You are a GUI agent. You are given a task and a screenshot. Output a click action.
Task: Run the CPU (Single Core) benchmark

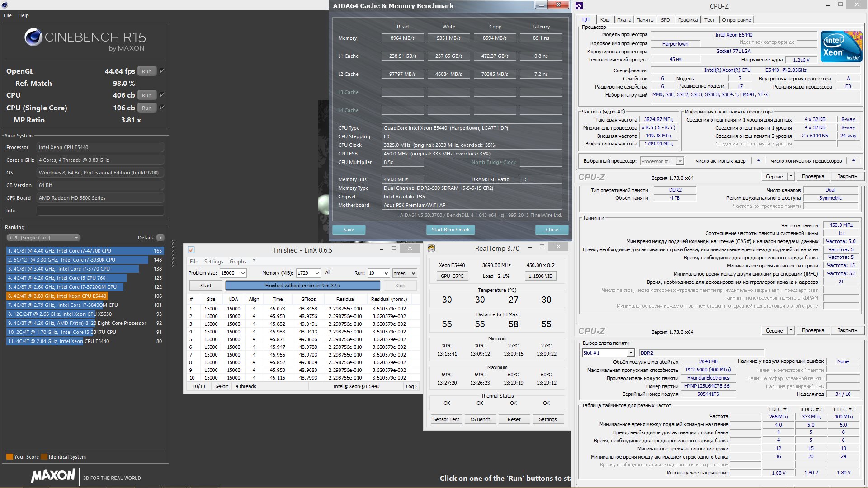(147, 108)
